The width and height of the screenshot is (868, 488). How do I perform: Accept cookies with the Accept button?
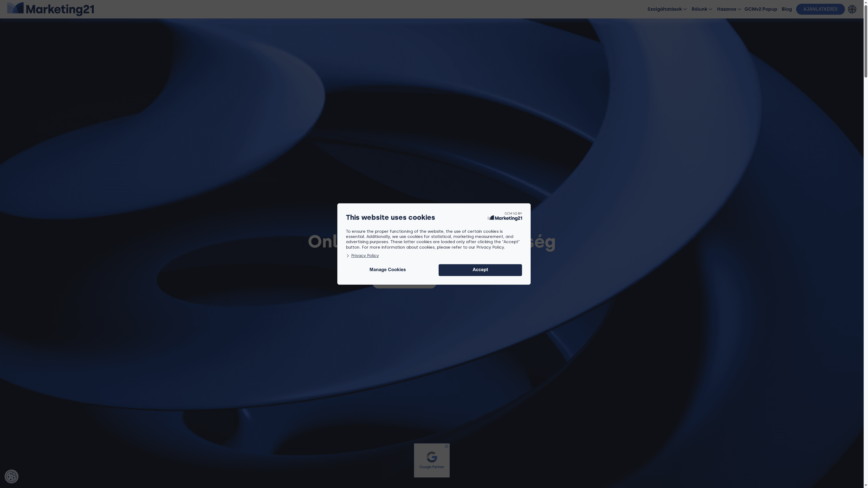pyautogui.click(x=480, y=270)
